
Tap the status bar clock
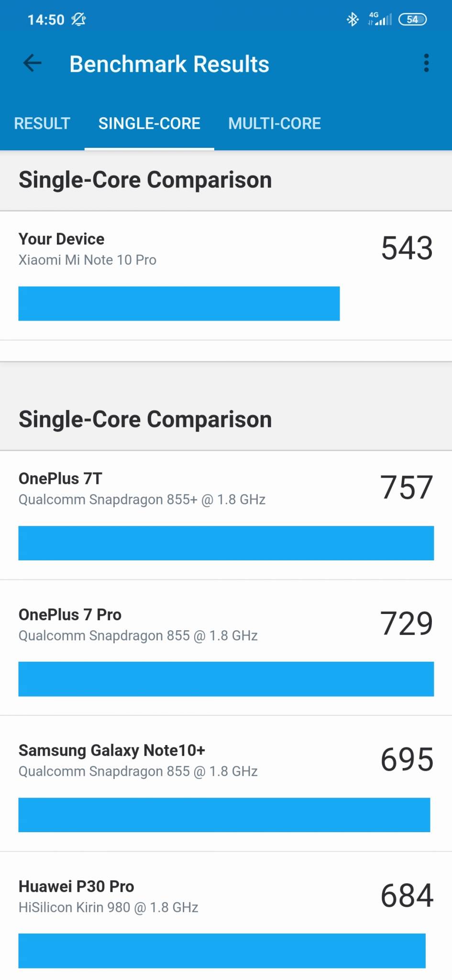pos(46,20)
